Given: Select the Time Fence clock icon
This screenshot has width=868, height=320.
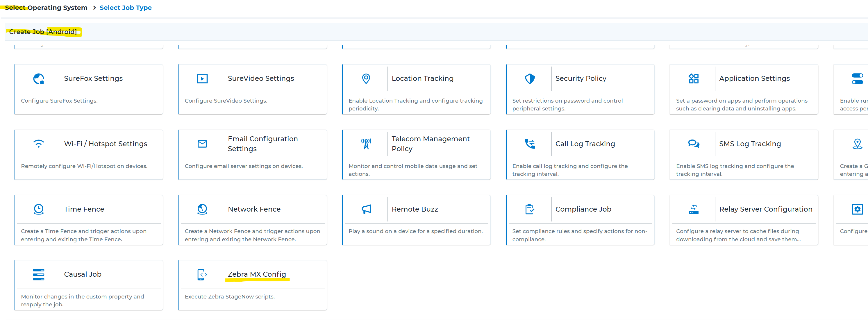Looking at the screenshot, I should pos(39,209).
